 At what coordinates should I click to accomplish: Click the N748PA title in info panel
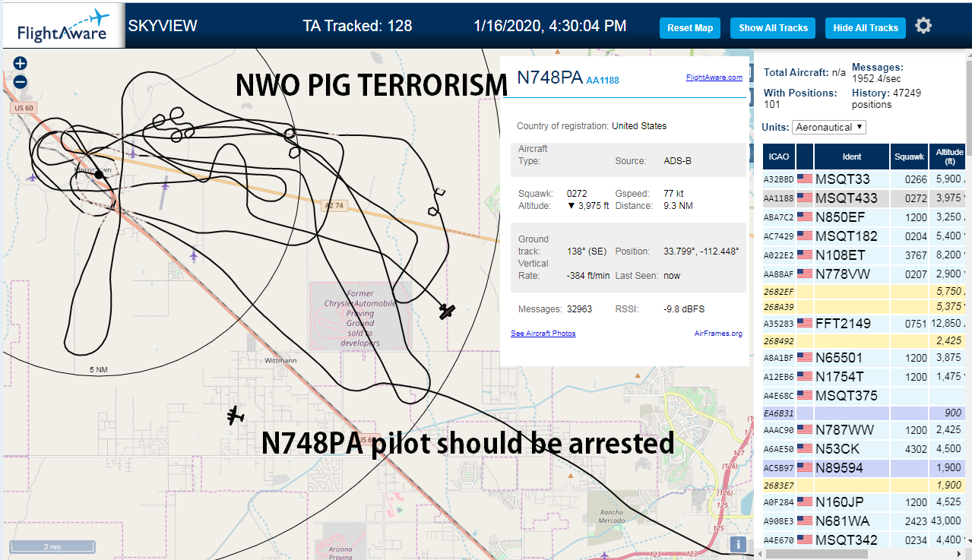pos(549,78)
